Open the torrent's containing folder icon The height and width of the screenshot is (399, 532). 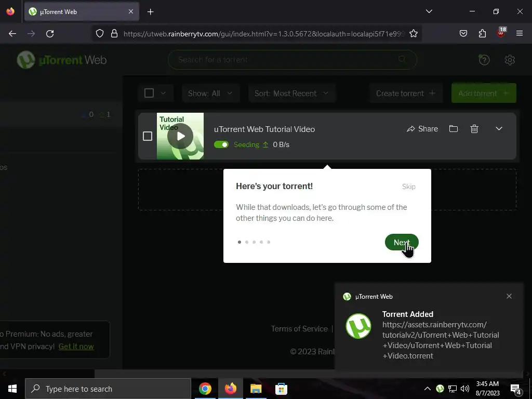(453, 129)
